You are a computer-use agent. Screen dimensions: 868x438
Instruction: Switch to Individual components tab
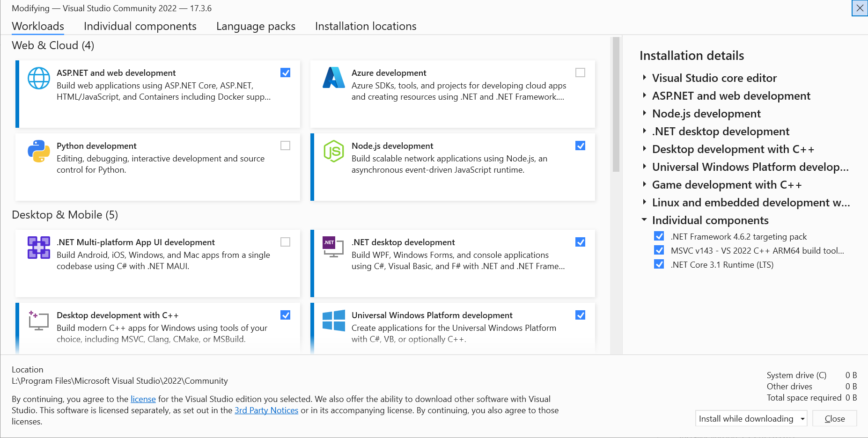[140, 26]
